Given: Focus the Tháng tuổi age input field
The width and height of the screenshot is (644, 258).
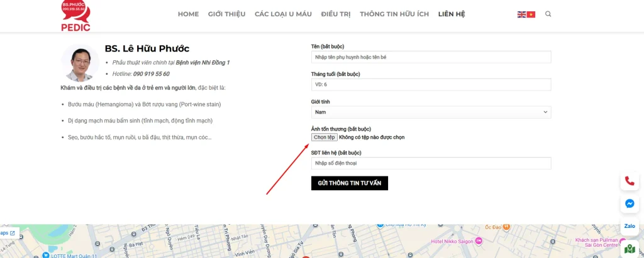Looking at the screenshot, I should (x=431, y=85).
